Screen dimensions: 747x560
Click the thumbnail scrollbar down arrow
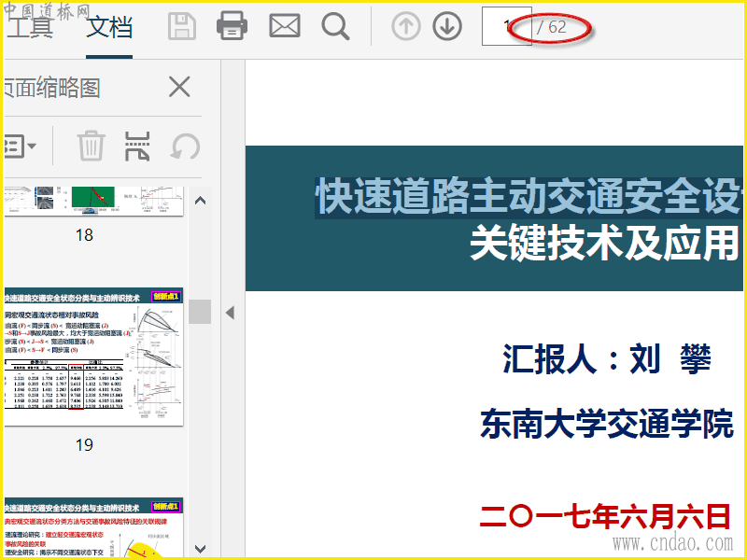201,549
